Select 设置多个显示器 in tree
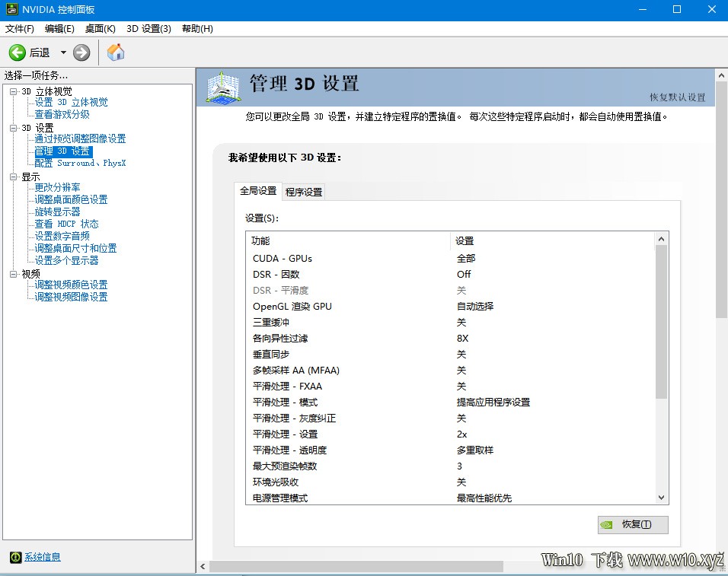Image resolution: width=728 pixels, height=576 pixels. point(66,261)
